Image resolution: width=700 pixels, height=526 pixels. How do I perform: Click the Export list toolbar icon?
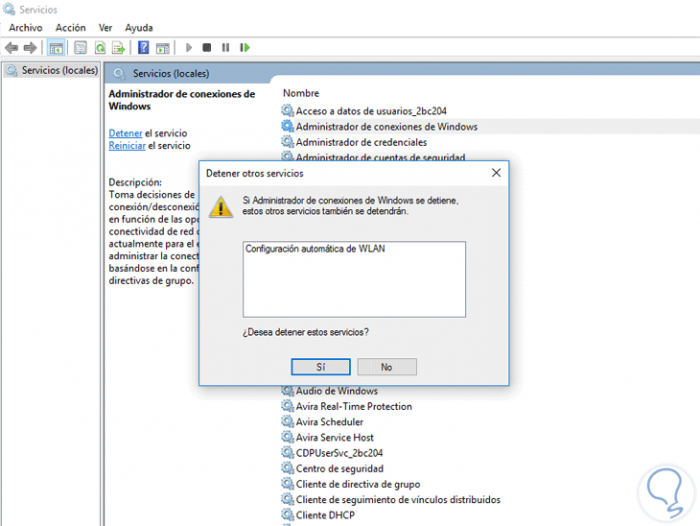119,48
